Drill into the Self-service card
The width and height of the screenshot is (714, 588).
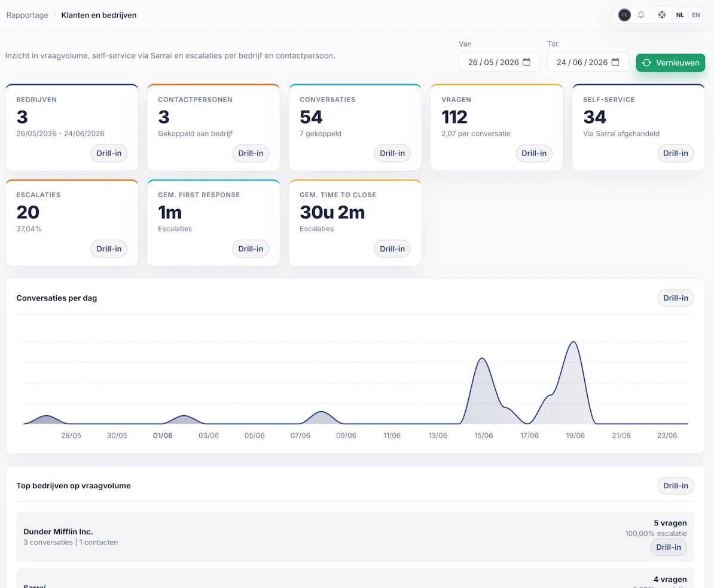point(675,154)
